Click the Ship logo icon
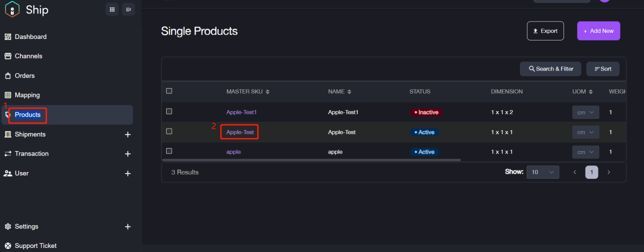Screen dimensions: 644x252 (x=12, y=9)
